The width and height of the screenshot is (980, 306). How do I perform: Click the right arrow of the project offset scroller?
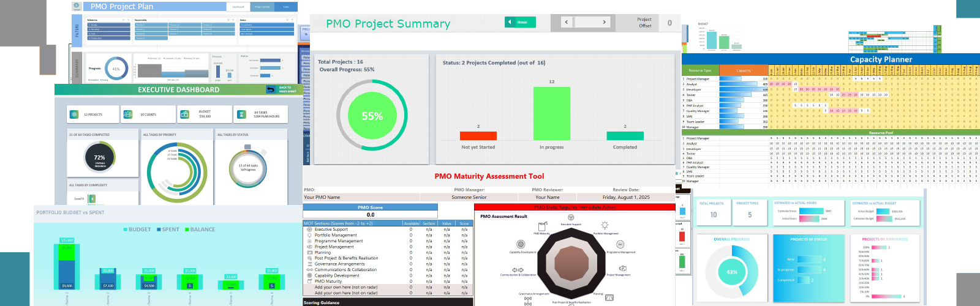[604, 22]
